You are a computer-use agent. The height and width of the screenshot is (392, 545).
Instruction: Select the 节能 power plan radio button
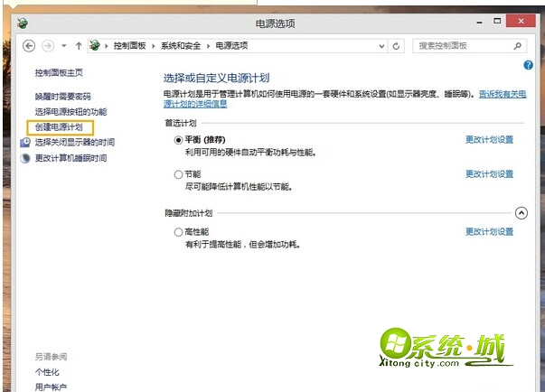(178, 174)
